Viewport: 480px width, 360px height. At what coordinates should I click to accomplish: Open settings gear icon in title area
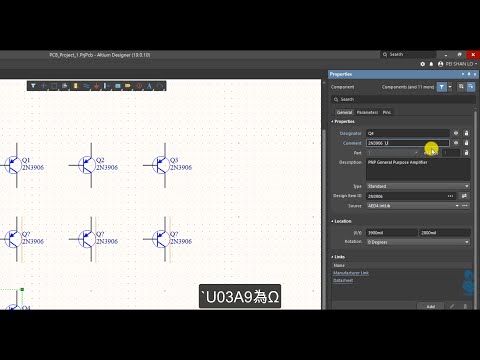coord(423,64)
